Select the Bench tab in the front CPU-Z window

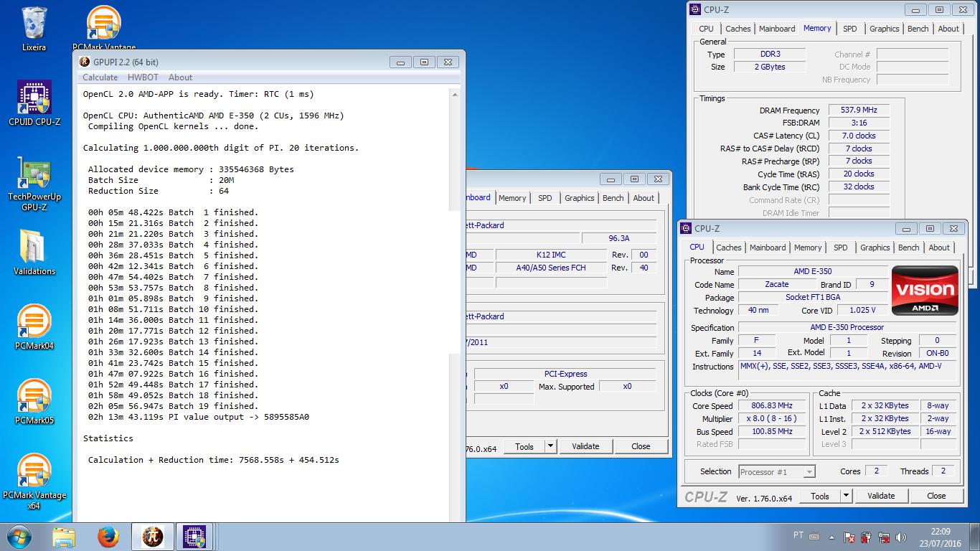pos(908,248)
